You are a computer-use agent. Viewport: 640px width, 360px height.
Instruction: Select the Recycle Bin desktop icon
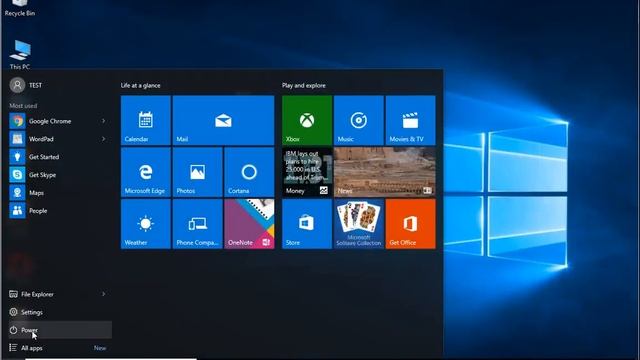[20, 8]
